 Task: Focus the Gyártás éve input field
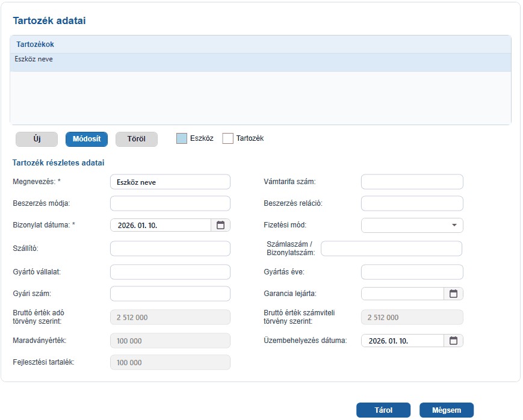coord(412,272)
